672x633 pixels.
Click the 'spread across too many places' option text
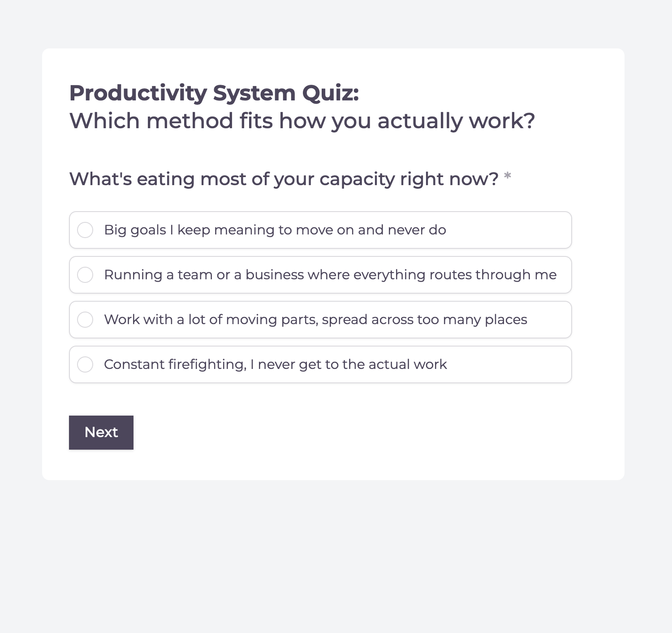(x=424, y=320)
